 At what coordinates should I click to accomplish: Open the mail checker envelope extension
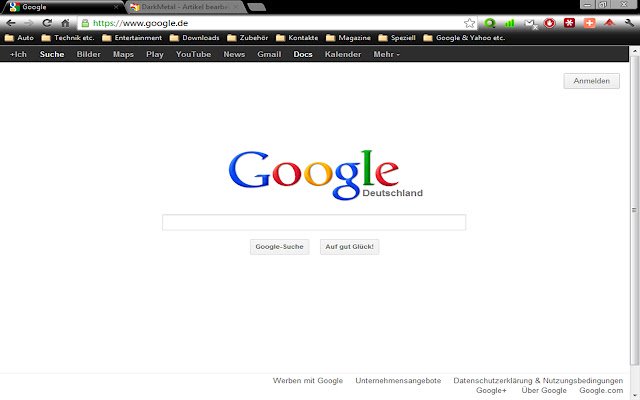pos(530,24)
